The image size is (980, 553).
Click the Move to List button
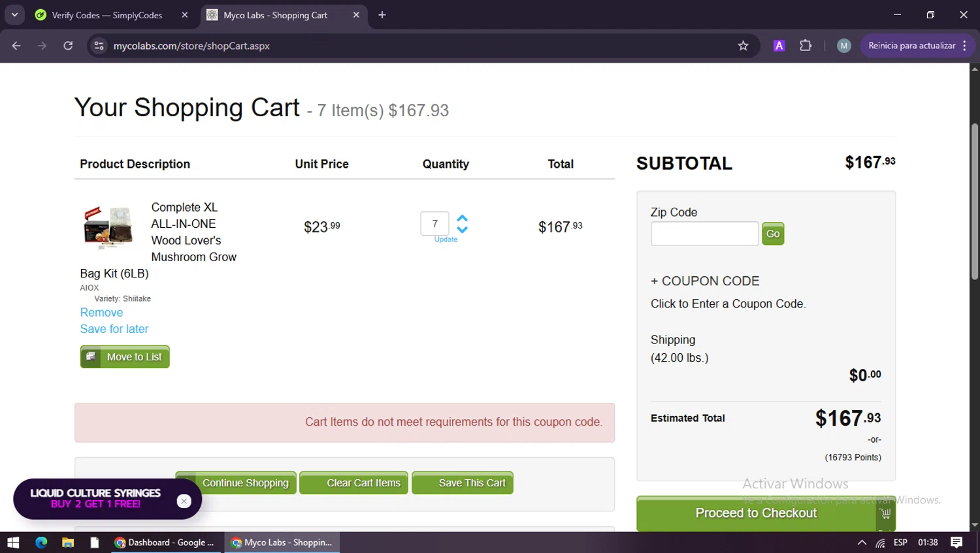125,357
